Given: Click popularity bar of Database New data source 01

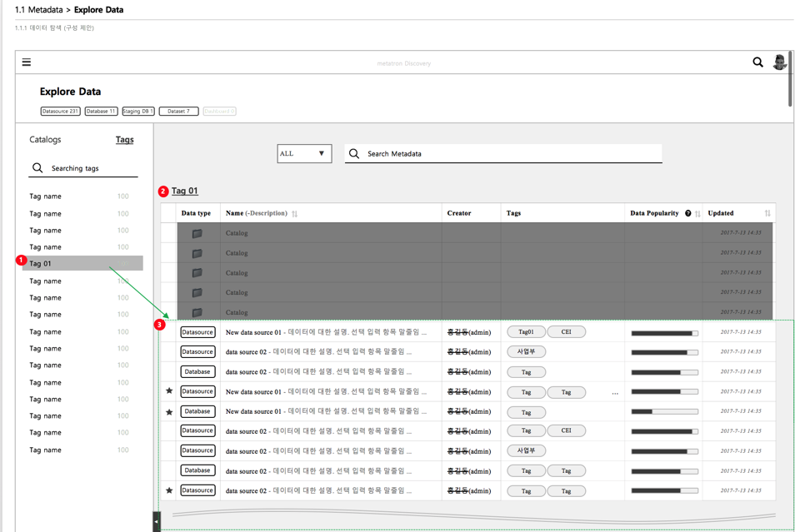Looking at the screenshot, I should [664, 411].
